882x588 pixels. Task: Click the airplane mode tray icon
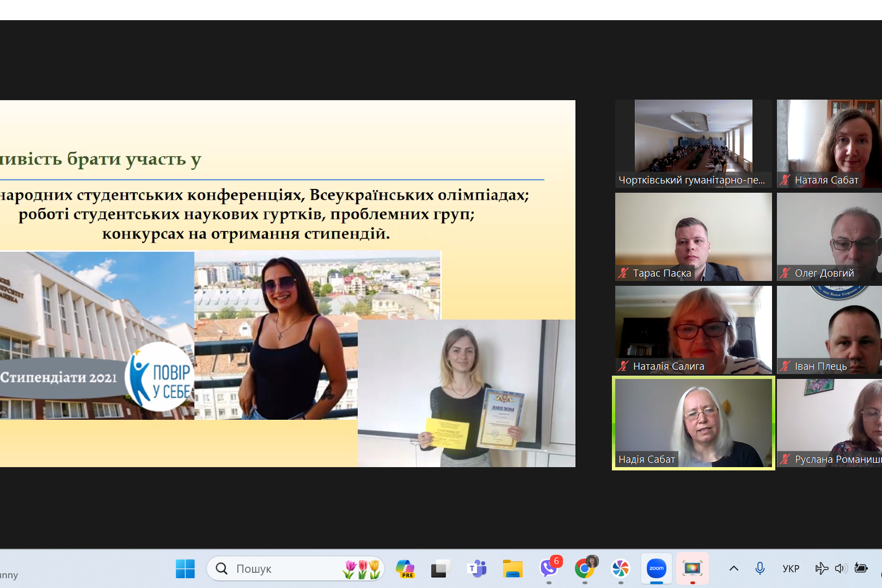coord(821,569)
